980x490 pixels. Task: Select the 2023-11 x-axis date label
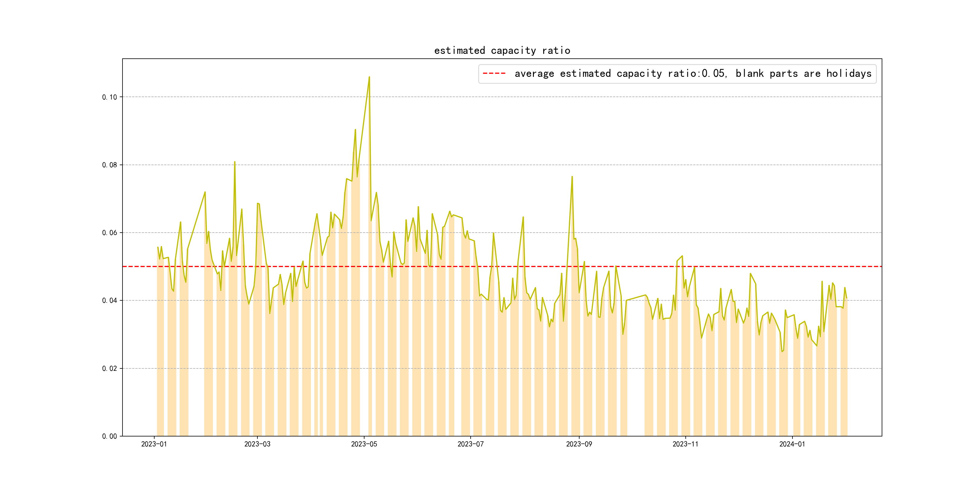[x=685, y=444]
